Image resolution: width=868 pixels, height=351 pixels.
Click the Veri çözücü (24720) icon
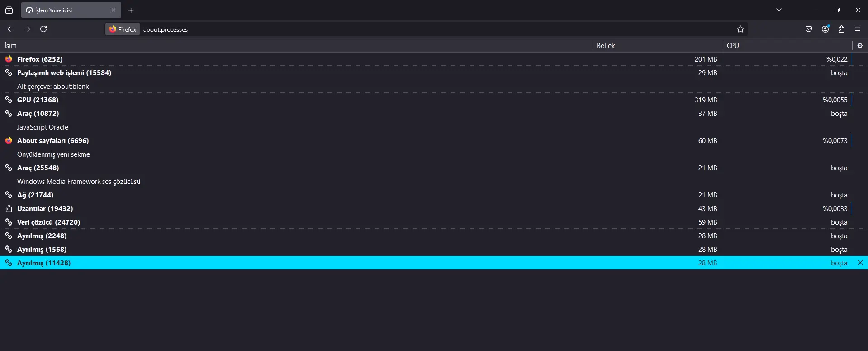pos(9,222)
